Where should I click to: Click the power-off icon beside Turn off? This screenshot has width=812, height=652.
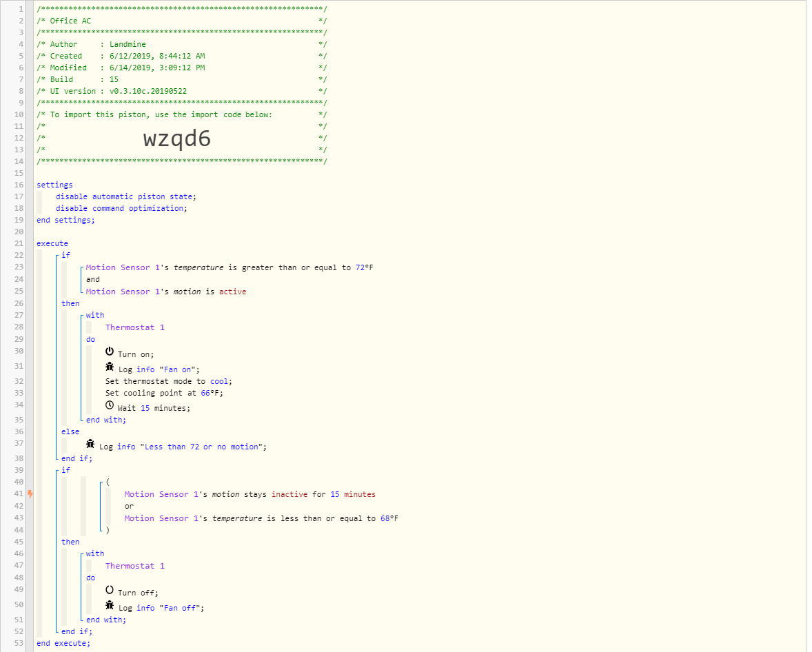pyautogui.click(x=110, y=590)
